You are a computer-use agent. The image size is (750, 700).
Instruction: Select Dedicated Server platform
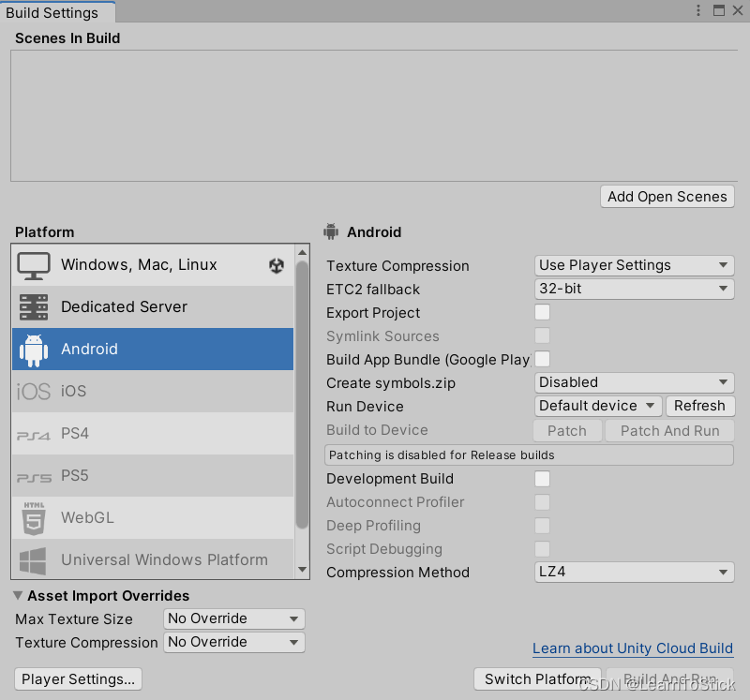(153, 307)
